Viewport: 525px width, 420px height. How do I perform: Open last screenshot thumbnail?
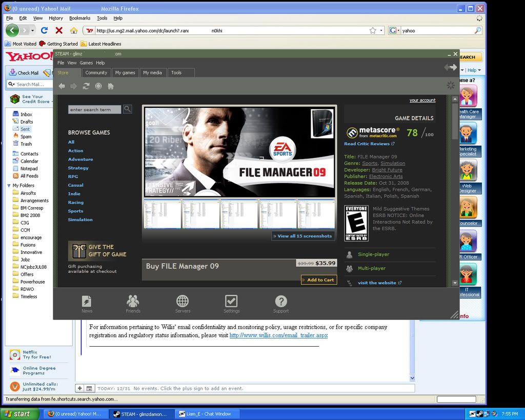point(316,214)
